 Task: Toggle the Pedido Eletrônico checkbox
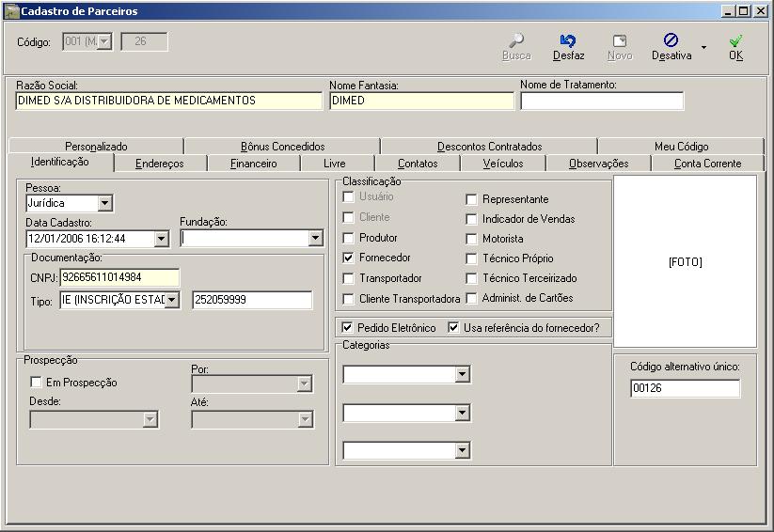347,328
